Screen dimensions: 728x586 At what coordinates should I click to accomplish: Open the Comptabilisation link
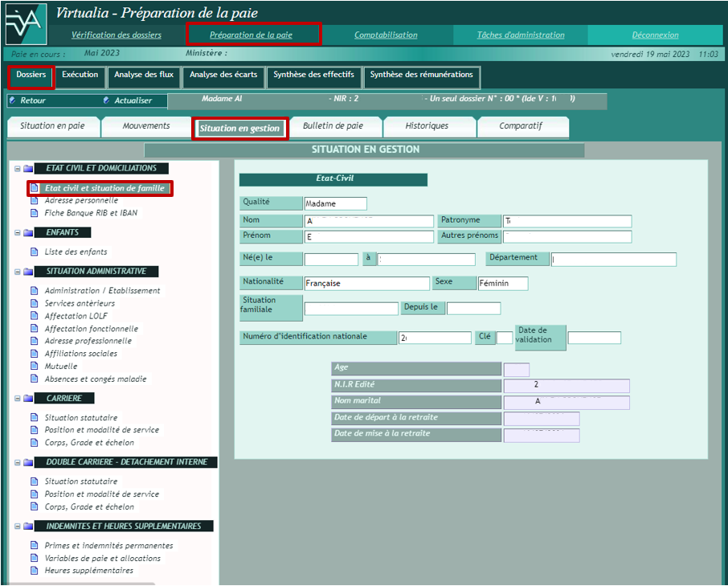(x=386, y=35)
